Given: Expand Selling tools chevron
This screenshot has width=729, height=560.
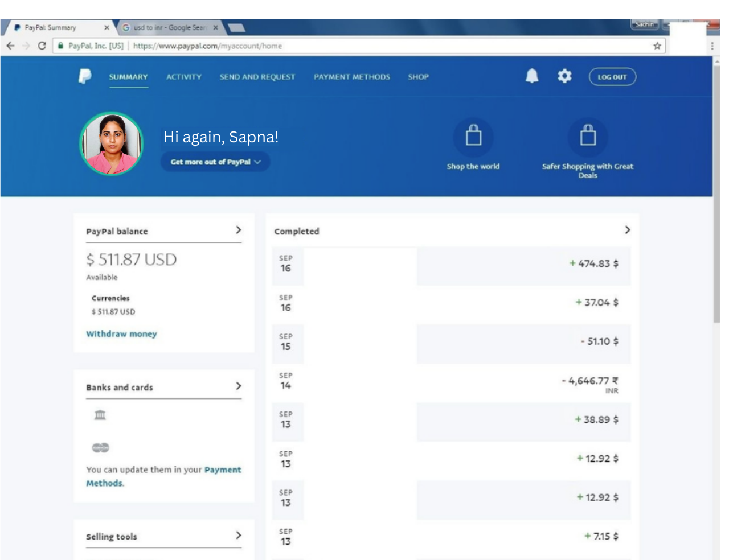Looking at the screenshot, I should (238, 535).
